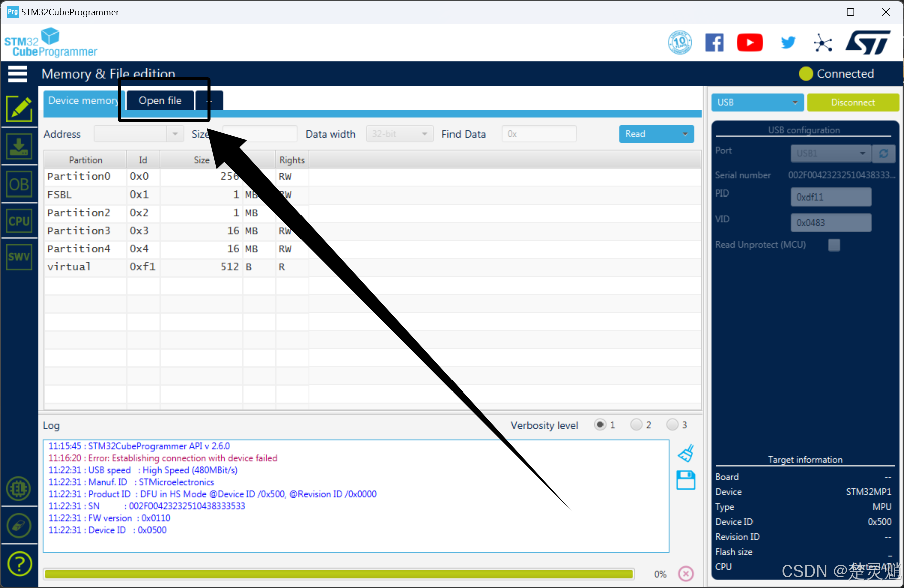
Task: Click the error log line about connection failed
Action: point(163,458)
